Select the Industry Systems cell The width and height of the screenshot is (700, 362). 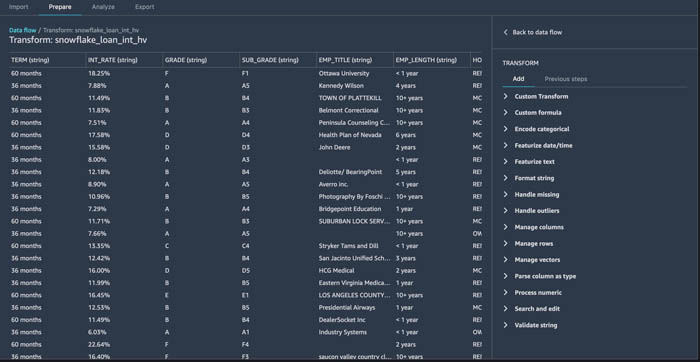click(343, 332)
